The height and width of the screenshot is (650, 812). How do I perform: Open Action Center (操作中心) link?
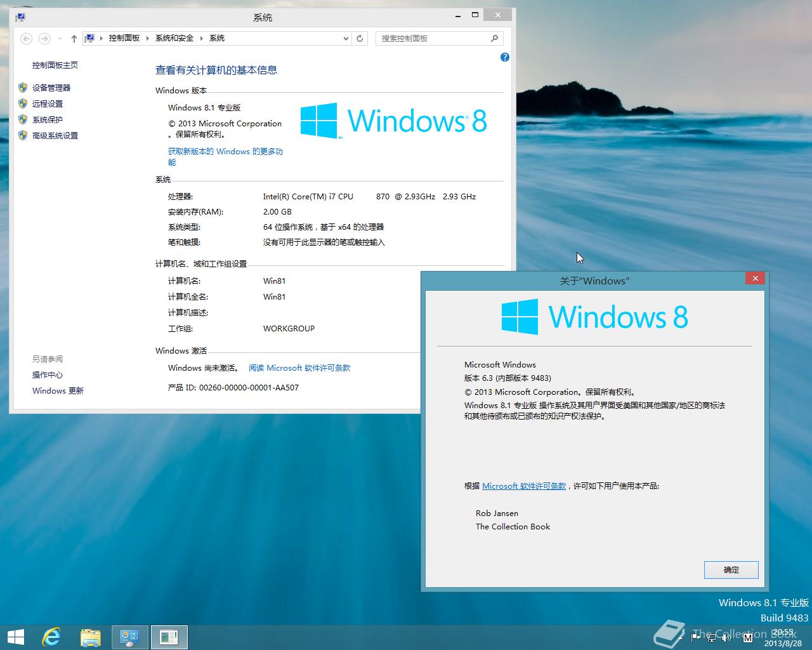pyautogui.click(x=48, y=375)
